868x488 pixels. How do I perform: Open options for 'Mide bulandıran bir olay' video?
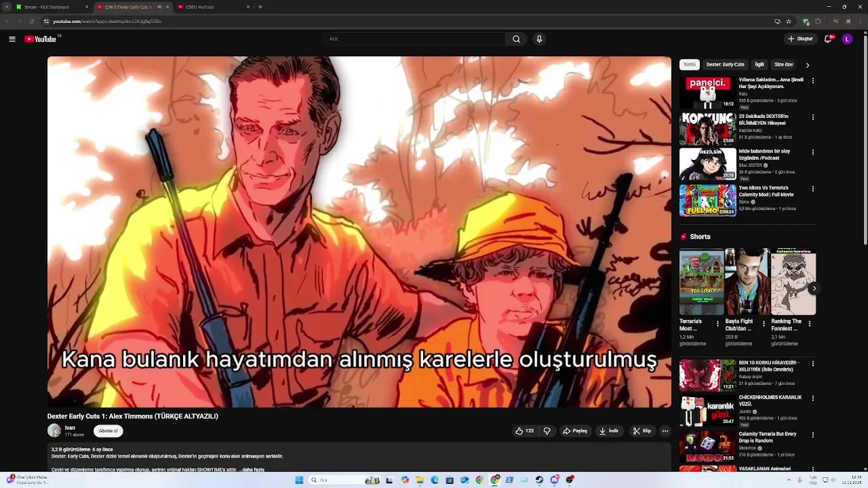[x=813, y=152]
